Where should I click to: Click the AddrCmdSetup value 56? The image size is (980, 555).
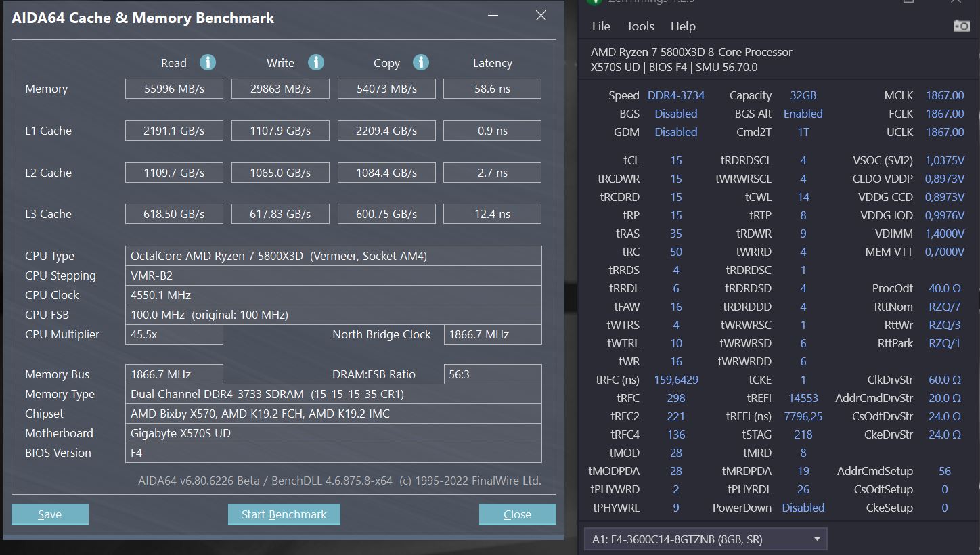point(945,471)
